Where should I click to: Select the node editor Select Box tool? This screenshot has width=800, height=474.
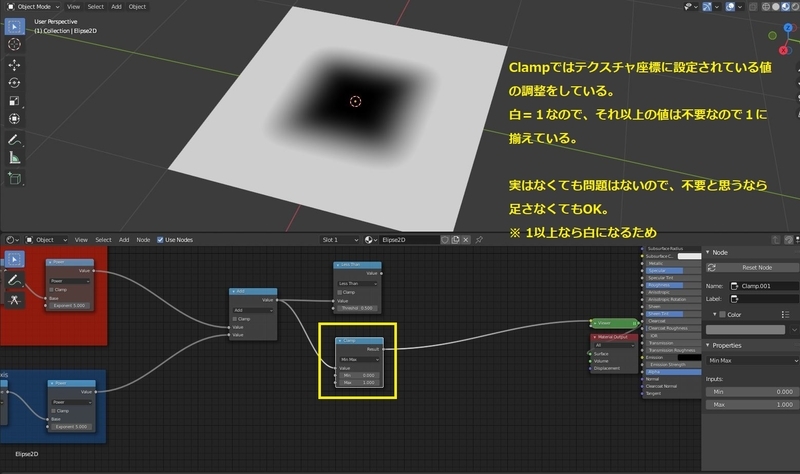tap(14, 259)
